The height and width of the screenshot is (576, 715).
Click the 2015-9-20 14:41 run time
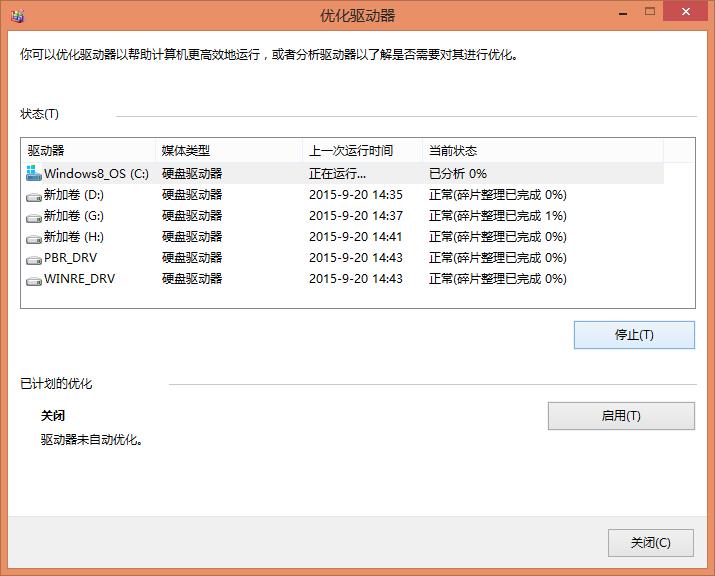click(356, 237)
